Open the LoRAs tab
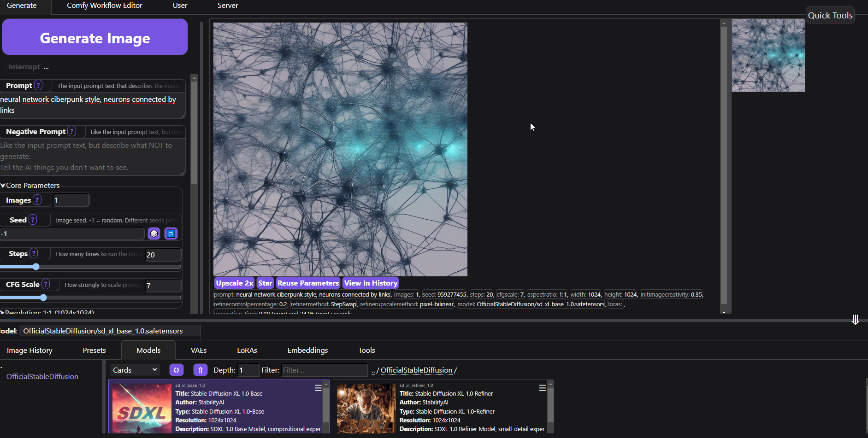The width and height of the screenshot is (868, 438). (x=247, y=350)
